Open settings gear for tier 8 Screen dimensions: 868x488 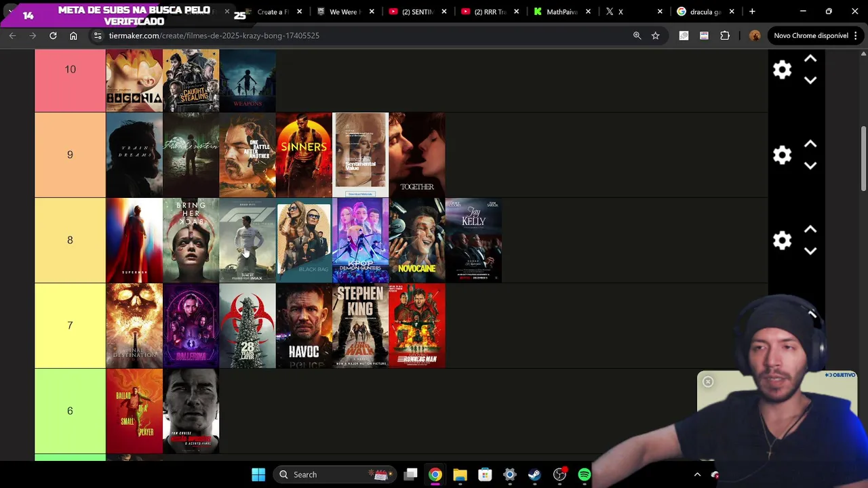pyautogui.click(x=782, y=241)
